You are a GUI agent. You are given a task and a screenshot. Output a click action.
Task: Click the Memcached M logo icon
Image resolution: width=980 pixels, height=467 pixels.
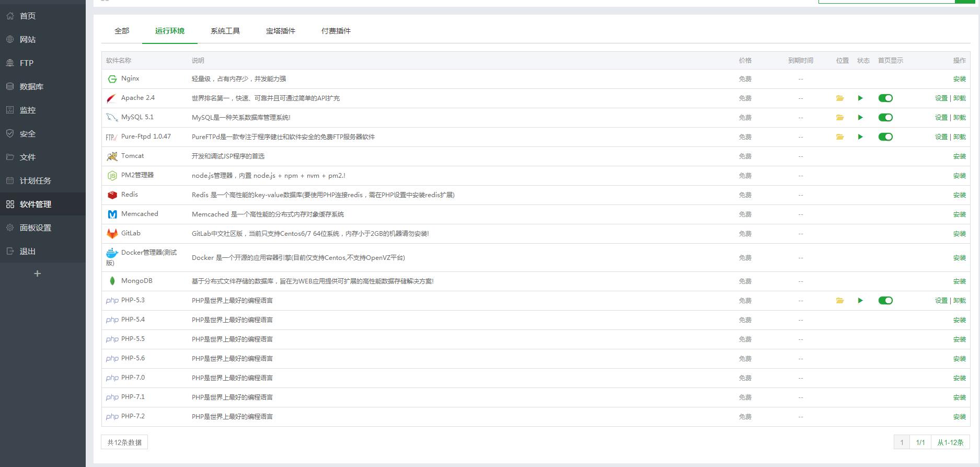(112, 214)
